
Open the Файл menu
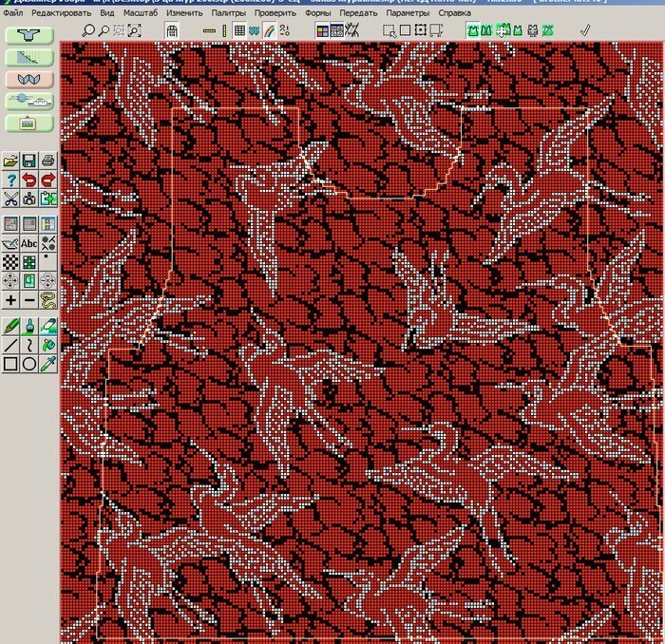pos(13,14)
